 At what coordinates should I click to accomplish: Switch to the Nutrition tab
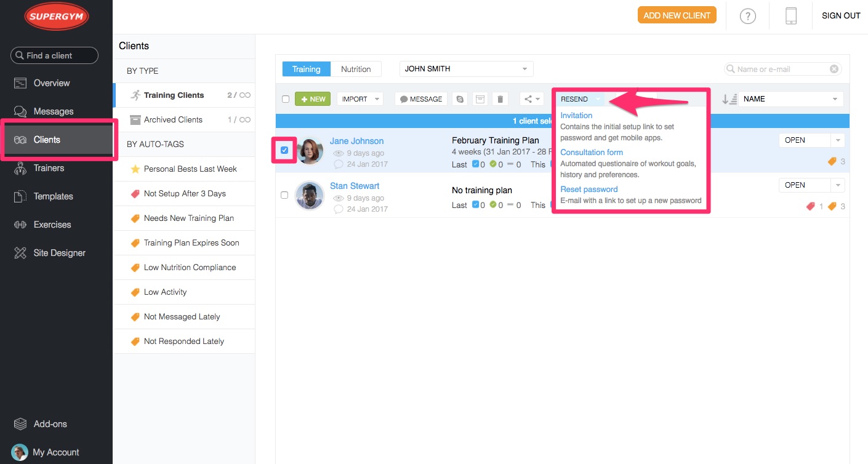[356, 69]
